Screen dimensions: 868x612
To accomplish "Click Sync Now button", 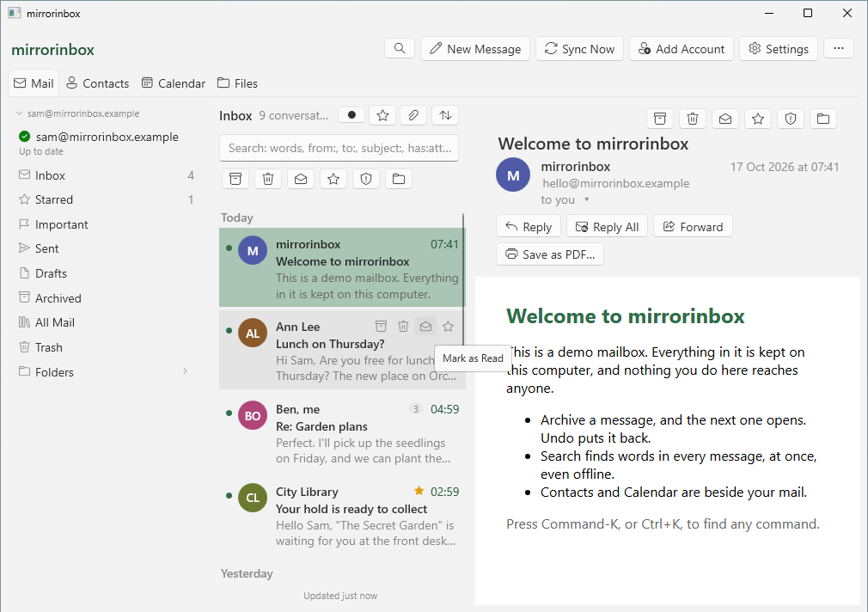I will [x=579, y=49].
